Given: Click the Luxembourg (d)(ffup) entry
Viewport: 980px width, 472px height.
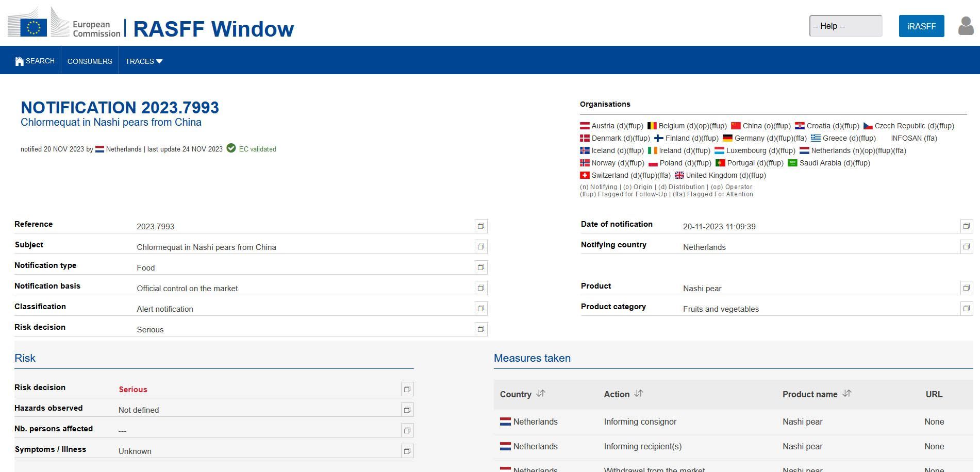Looking at the screenshot, I should [755, 150].
